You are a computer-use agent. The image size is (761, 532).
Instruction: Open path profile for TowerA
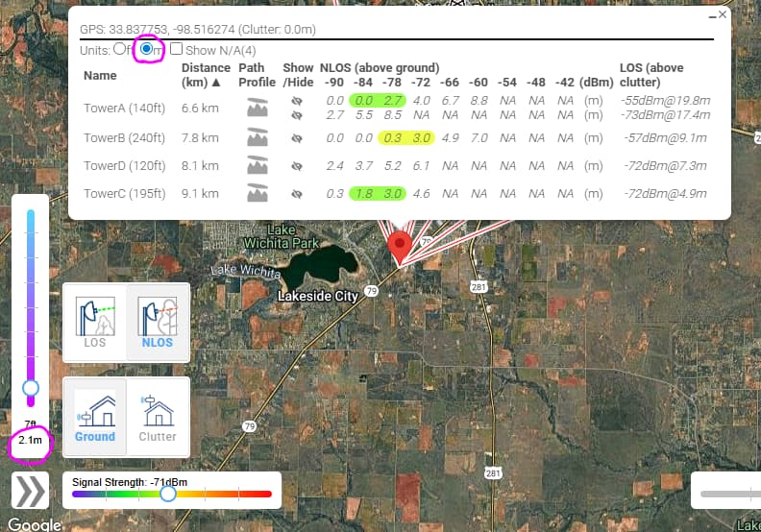coord(257,107)
